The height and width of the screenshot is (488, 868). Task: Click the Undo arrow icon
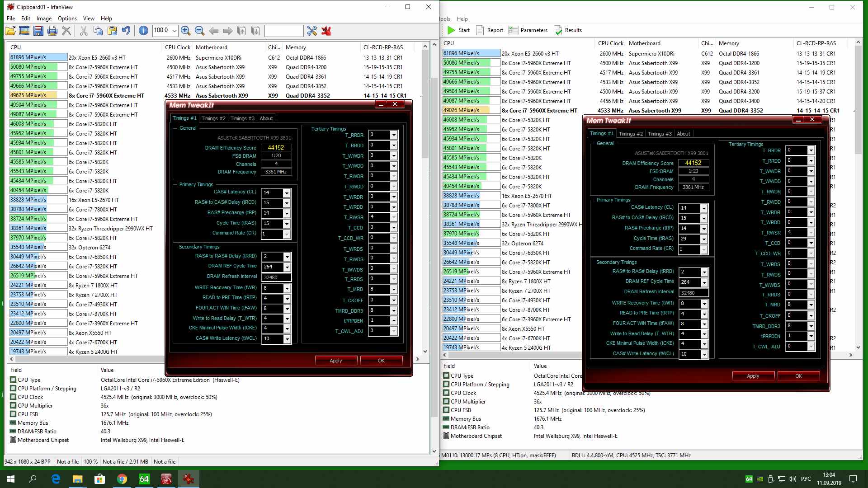point(126,31)
